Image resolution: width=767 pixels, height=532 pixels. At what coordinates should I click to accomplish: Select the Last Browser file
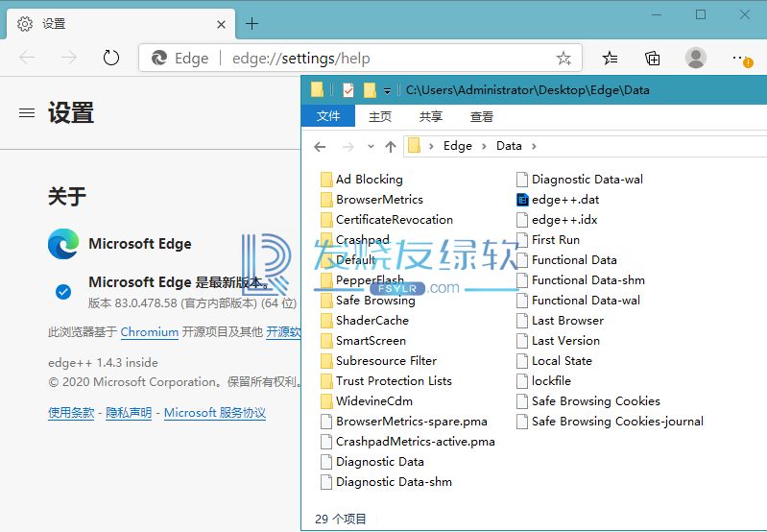pyautogui.click(x=560, y=320)
